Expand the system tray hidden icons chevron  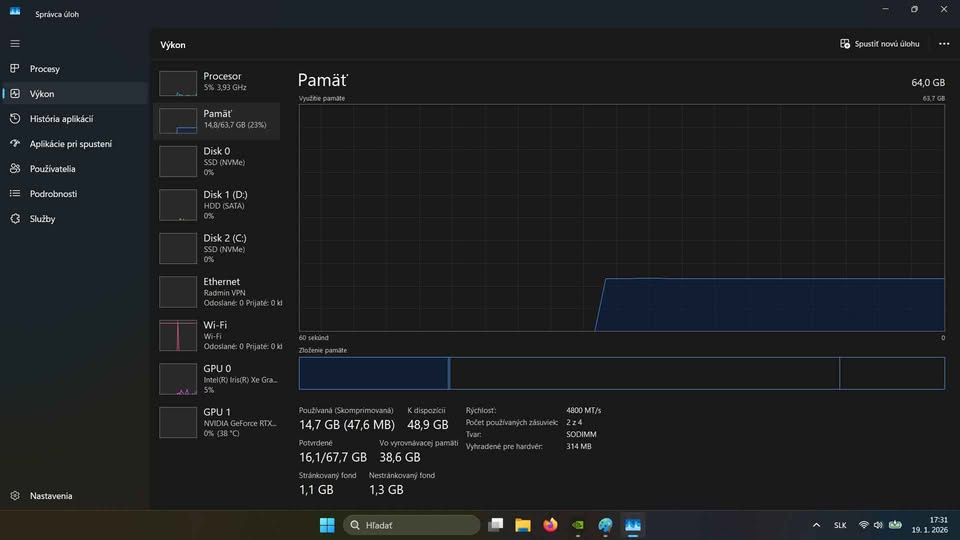(816, 525)
